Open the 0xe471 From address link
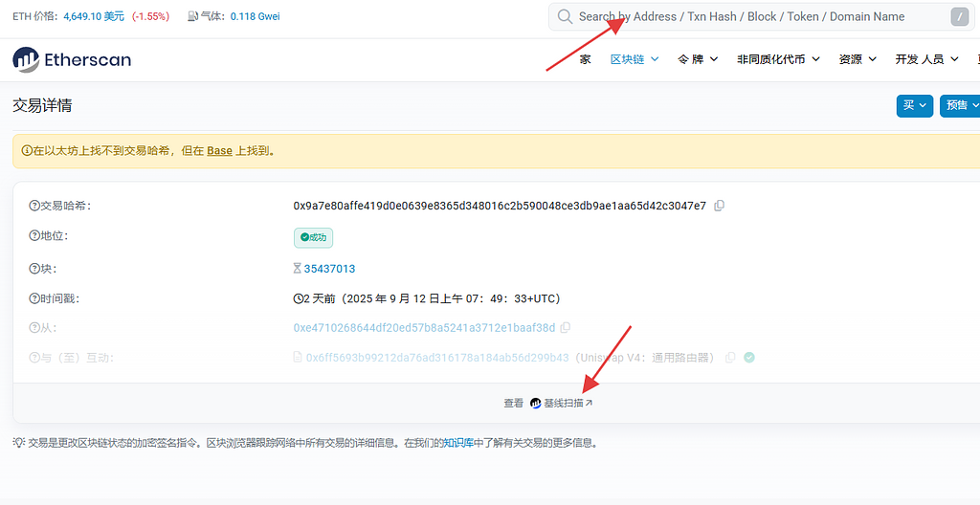This screenshot has height=505, width=980. [424, 328]
